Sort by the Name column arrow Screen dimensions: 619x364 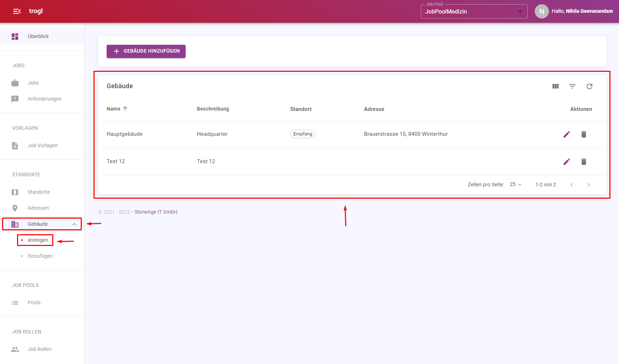pos(125,108)
